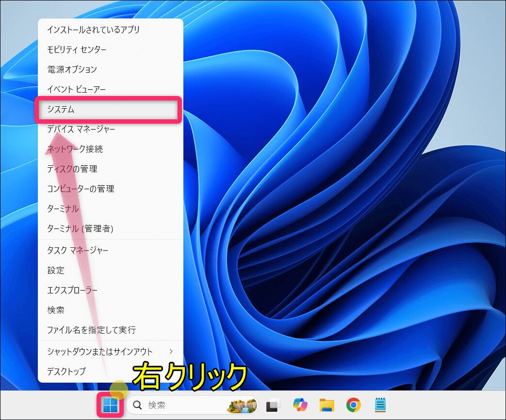This screenshot has height=420, width=506.
Task: Click the Windows Start button on taskbar
Action: [x=111, y=405]
